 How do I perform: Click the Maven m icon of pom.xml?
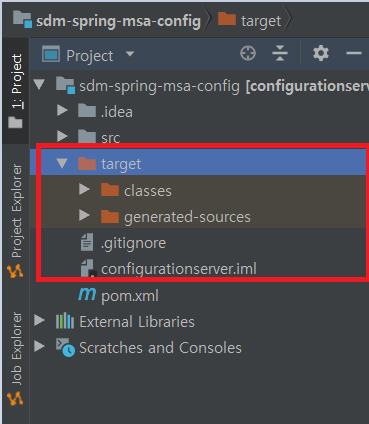87,294
